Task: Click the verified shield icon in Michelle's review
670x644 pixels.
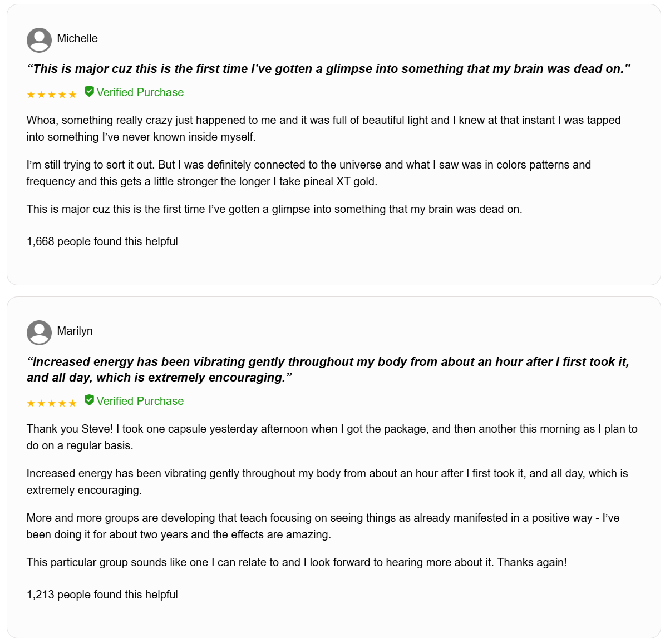Action: pos(89,92)
